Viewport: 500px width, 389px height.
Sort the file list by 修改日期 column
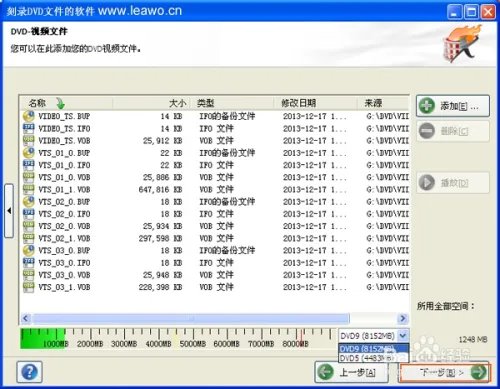(x=315, y=103)
